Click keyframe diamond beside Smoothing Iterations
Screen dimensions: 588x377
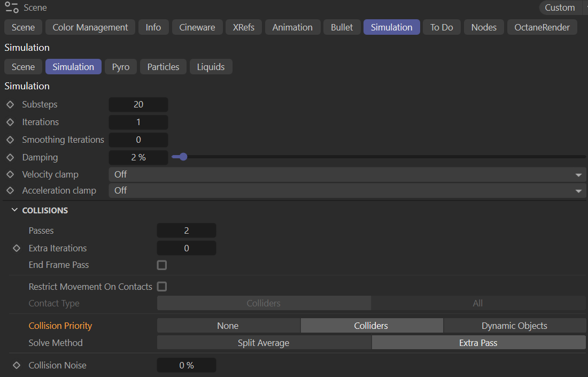(10, 140)
